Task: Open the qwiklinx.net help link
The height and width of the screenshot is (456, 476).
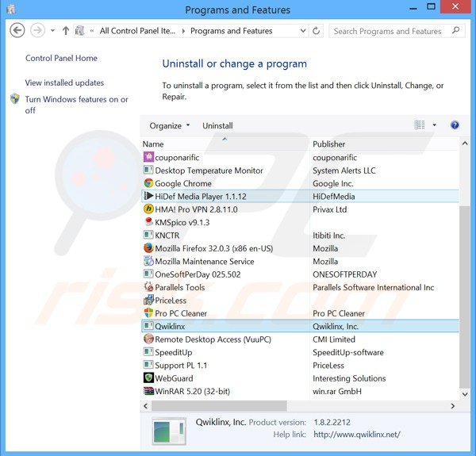Action: coord(357,434)
